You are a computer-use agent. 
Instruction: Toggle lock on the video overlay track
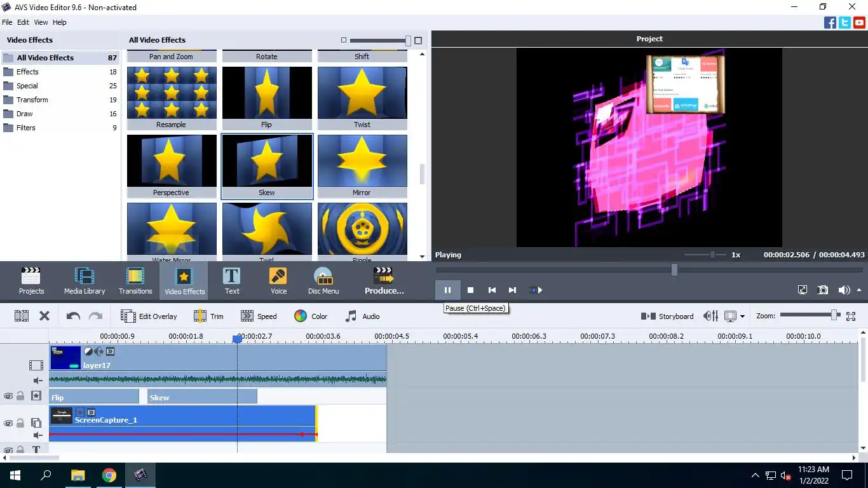(20, 423)
